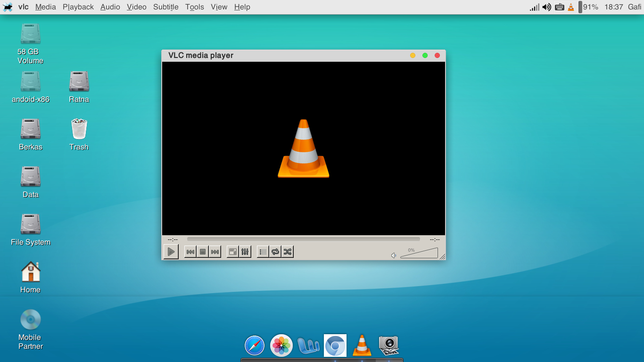The image size is (644, 362).
Task: Launch Chromium from the dock
Action: [x=335, y=345]
